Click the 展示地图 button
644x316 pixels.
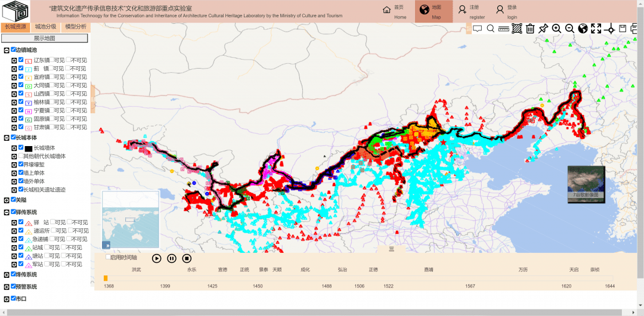click(x=45, y=38)
